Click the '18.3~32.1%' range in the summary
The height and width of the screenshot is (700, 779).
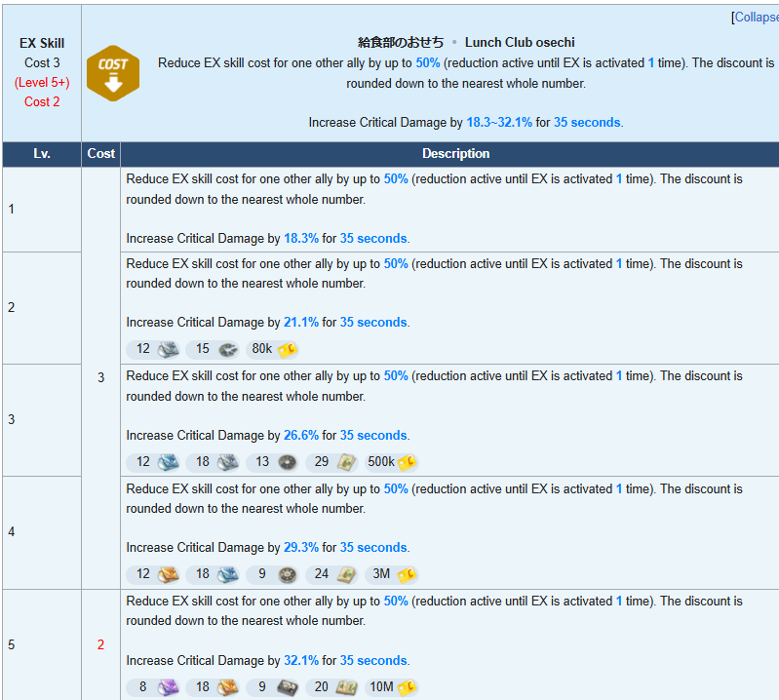tap(499, 123)
